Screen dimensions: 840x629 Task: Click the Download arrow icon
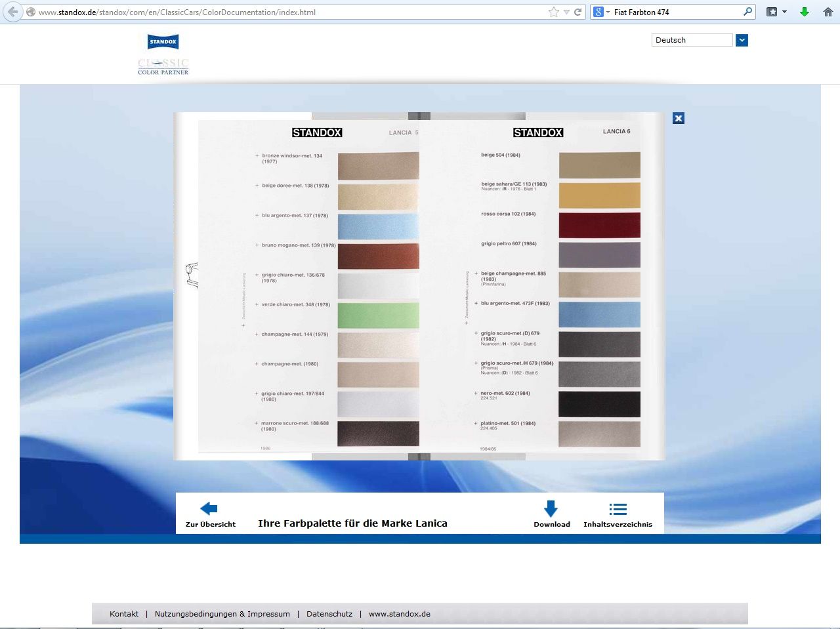[551, 508]
